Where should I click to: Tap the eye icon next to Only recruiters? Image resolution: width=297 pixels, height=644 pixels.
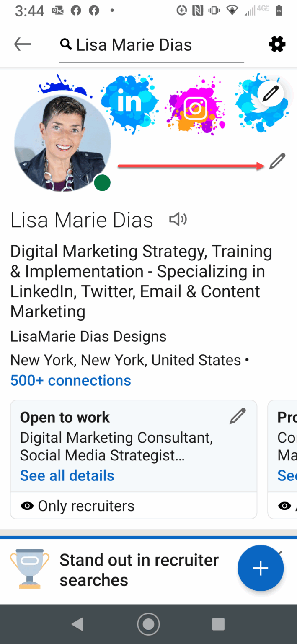pos(27,506)
